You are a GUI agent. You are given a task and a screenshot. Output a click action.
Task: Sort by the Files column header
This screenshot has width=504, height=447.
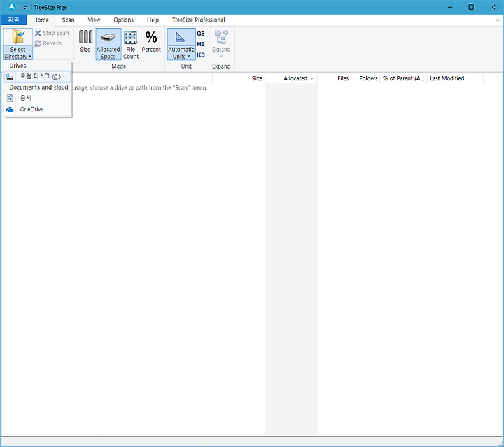click(x=335, y=78)
